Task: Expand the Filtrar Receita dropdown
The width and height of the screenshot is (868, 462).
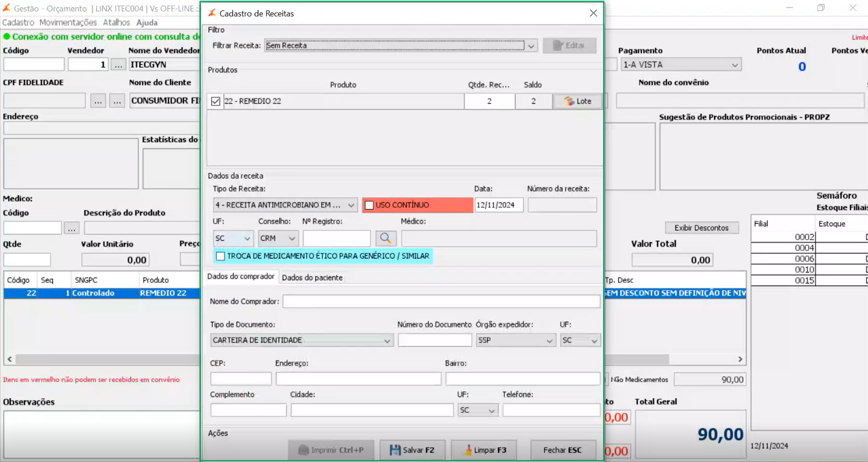Action: [x=531, y=46]
